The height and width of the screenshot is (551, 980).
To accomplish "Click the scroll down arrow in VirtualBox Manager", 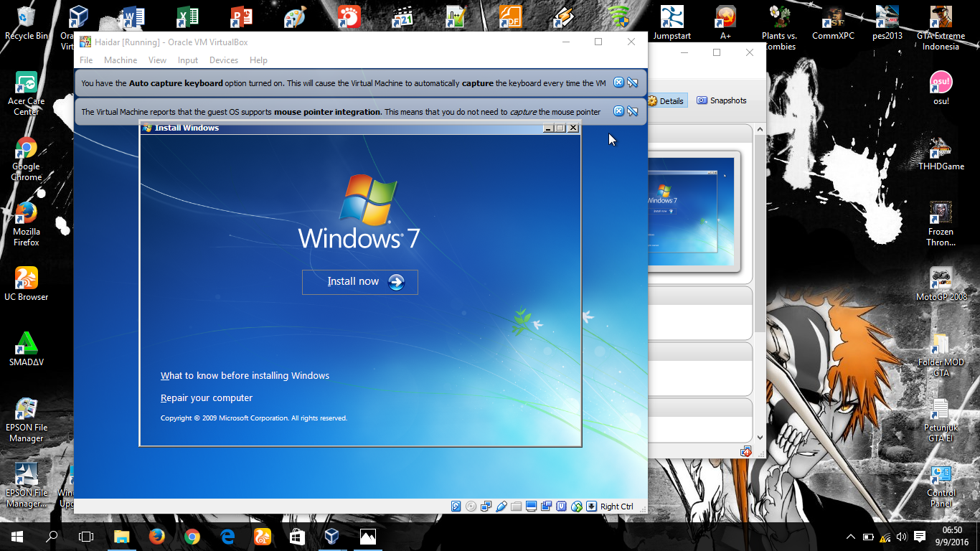I will click(x=760, y=437).
